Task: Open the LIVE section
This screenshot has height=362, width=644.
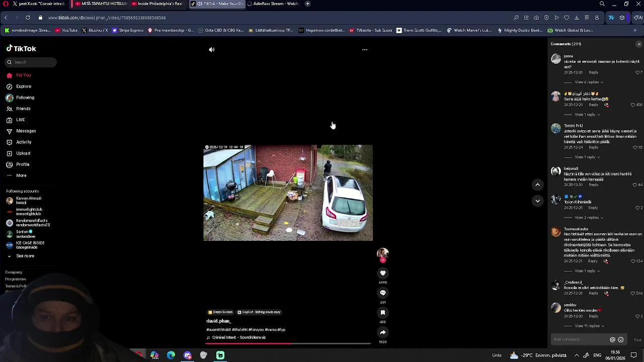Action: point(16,120)
